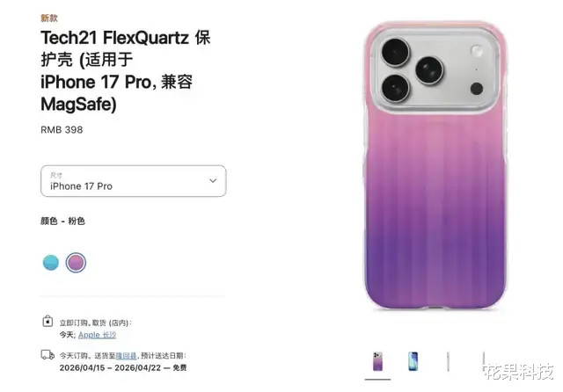The image size is (563, 392).
Task: Show the pink case back thumbnail
Action: [x=377, y=361]
